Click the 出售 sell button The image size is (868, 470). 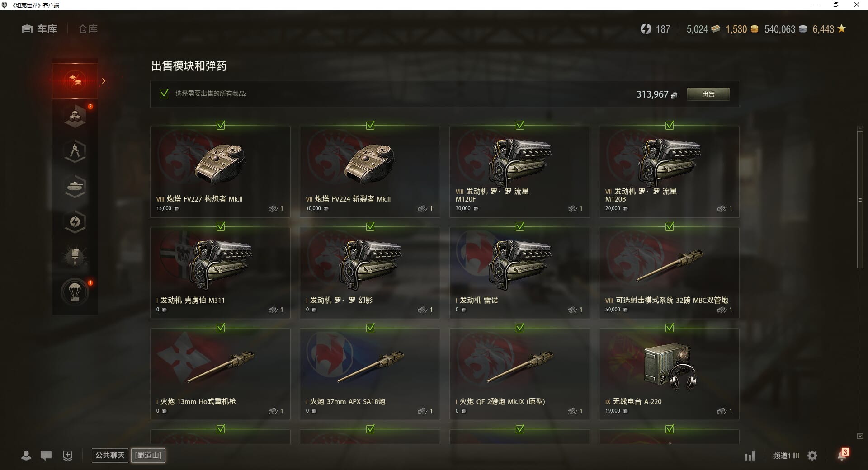pyautogui.click(x=708, y=94)
